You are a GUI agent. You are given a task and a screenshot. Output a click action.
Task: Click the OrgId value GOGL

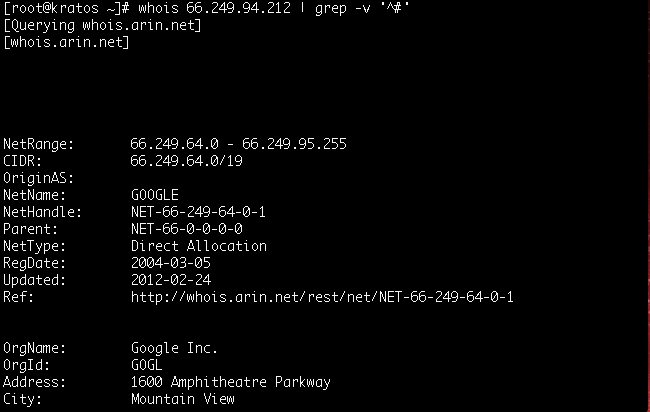click(x=146, y=366)
